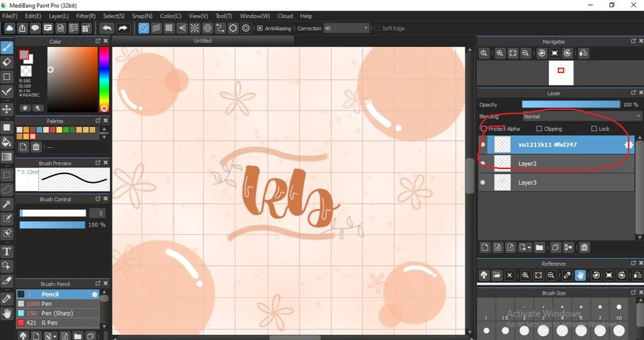Hide Layer2 visibility dot
Screen dimensions: 644x340
[483, 163]
